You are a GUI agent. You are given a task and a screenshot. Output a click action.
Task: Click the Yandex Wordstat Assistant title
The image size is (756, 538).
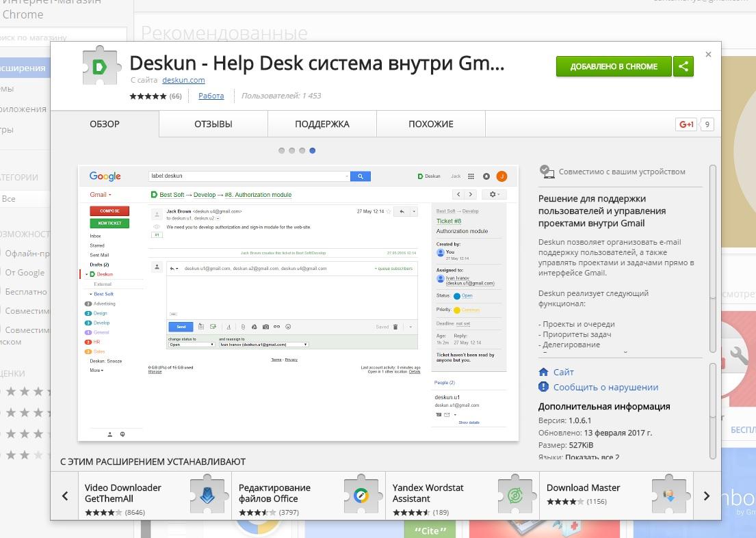click(x=428, y=493)
